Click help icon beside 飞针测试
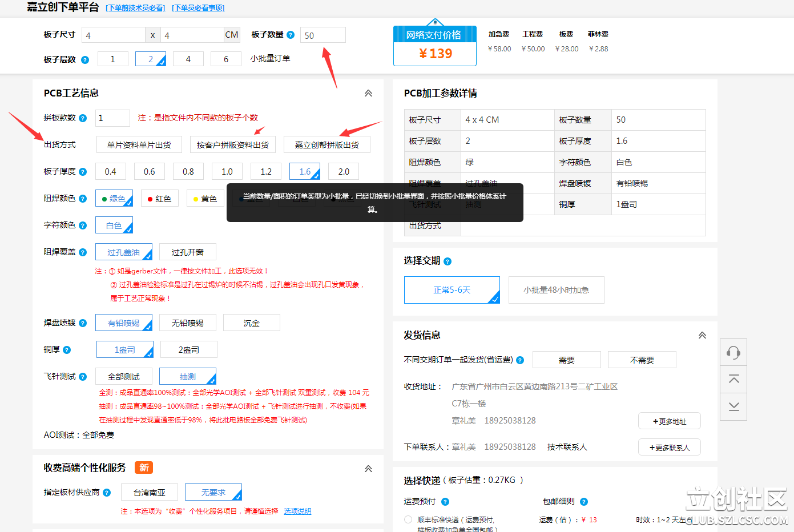 coord(83,377)
